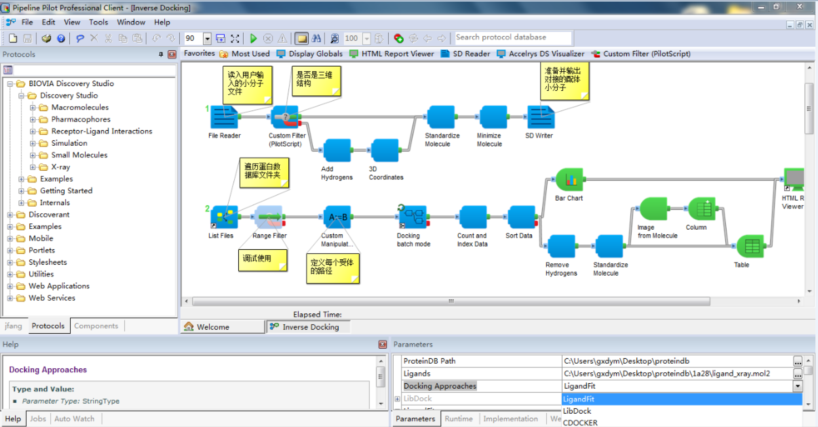Switch to the Runtime tab
Image resolution: width=818 pixels, height=427 pixels.
(459, 419)
